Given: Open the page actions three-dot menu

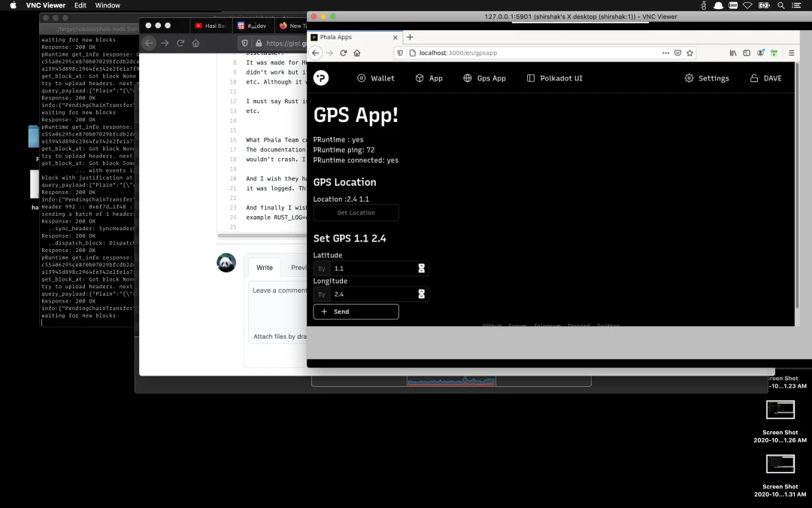Looking at the screenshot, I should pos(665,53).
